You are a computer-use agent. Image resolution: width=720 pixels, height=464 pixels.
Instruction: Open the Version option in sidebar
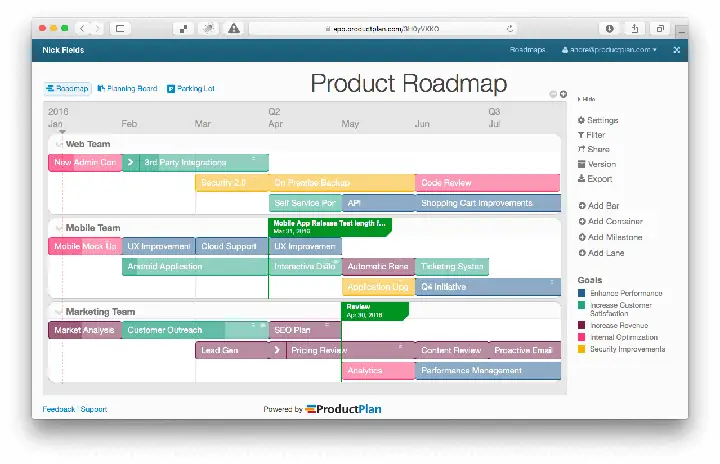(596, 164)
